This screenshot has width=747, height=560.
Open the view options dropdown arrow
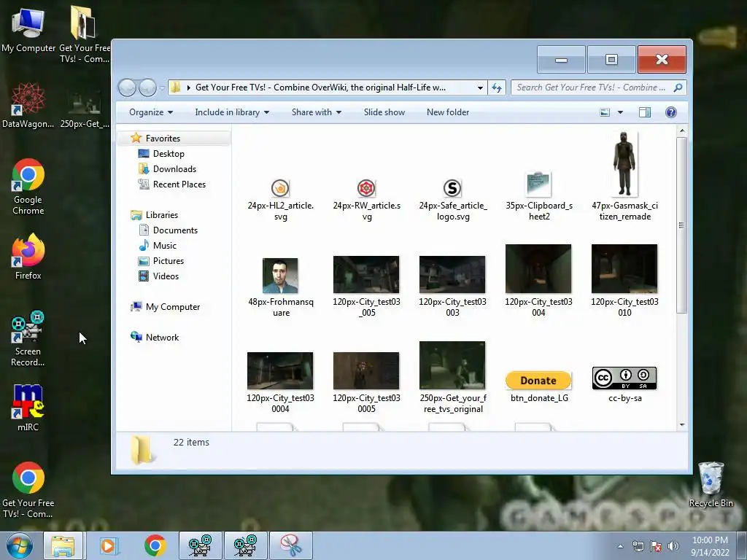click(x=620, y=112)
